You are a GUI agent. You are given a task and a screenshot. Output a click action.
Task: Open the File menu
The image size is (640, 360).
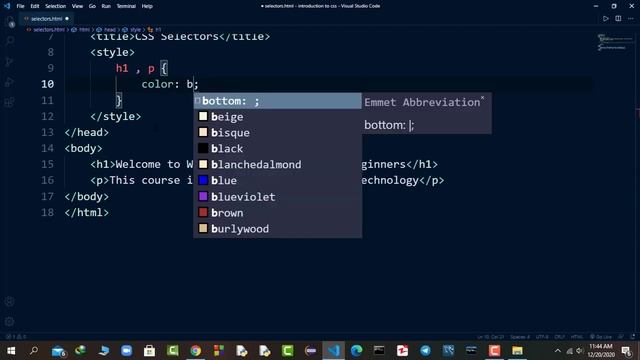coord(20,6)
